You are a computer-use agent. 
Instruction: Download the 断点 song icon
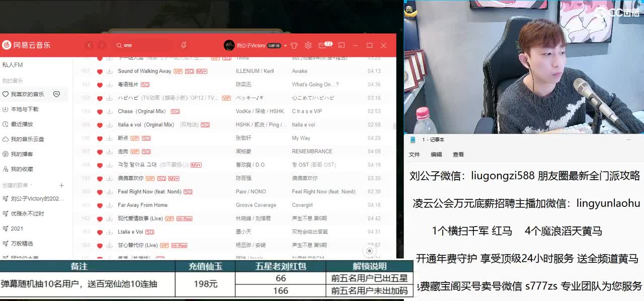click(x=109, y=138)
